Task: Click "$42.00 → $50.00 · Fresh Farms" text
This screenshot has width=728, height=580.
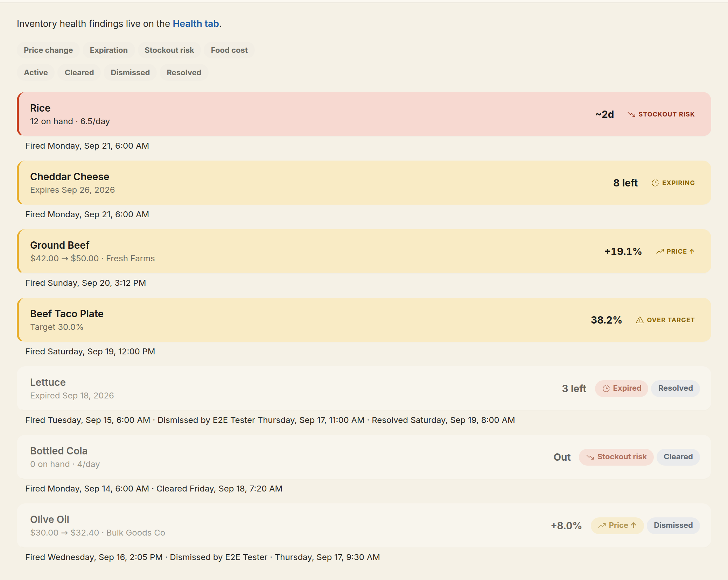Action: tap(92, 259)
